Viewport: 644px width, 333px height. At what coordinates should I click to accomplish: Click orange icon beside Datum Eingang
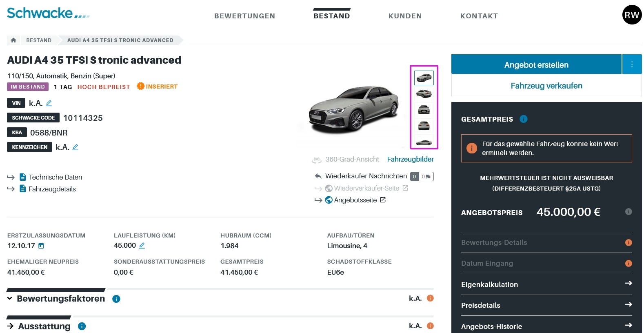(628, 263)
